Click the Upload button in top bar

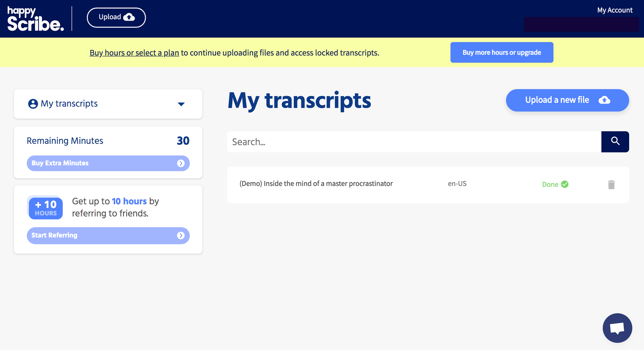116,17
